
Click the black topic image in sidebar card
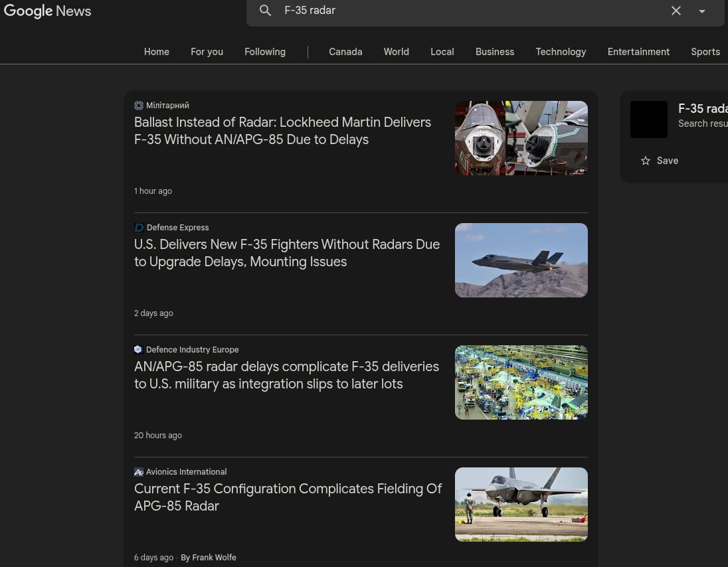click(x=648, y=120)
